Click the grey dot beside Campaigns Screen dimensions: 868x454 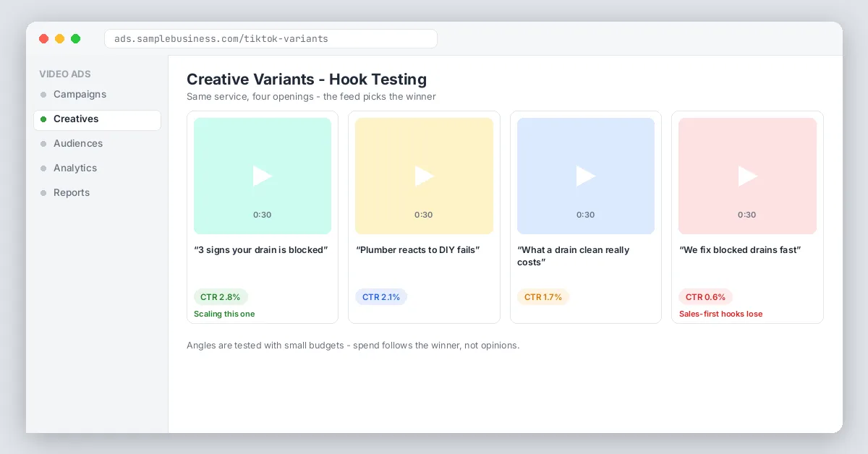click(x=43, y=95)
